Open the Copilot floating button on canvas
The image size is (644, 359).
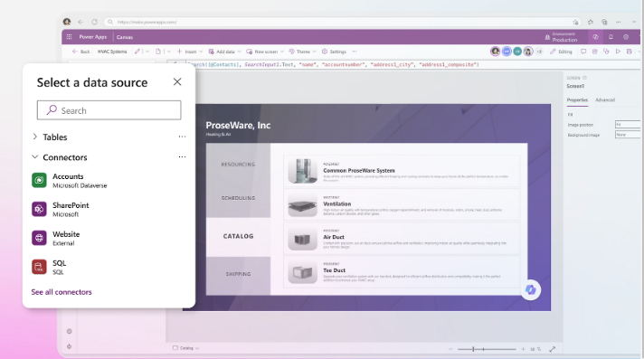click(x=531, y=289)
